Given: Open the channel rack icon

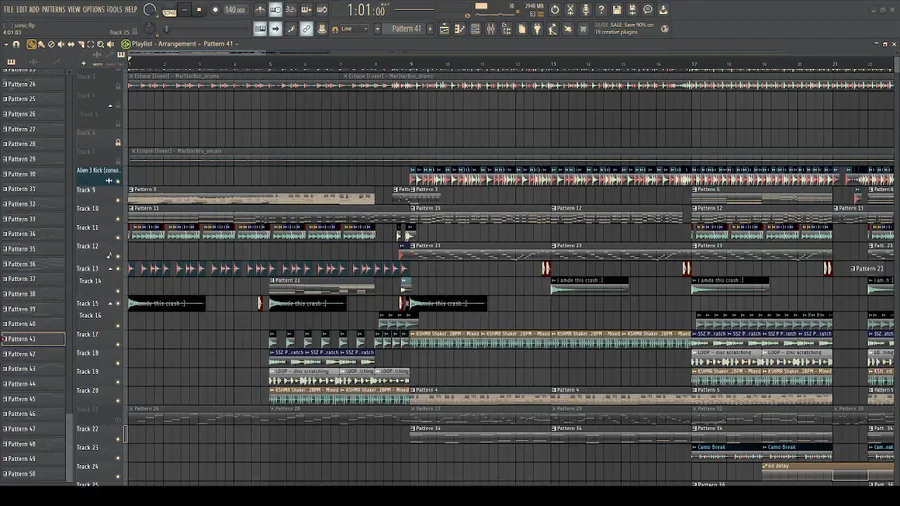Looking at the screenshot, I should (475, 29).
